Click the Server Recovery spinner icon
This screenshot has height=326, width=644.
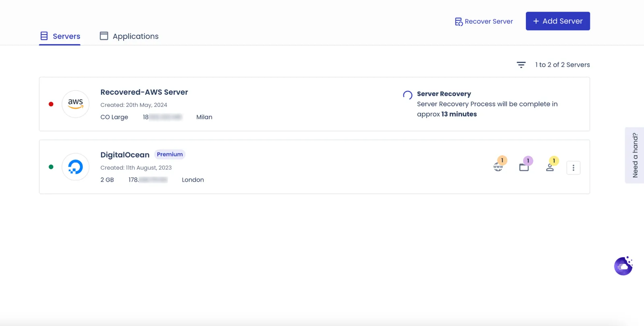point(407,95)
